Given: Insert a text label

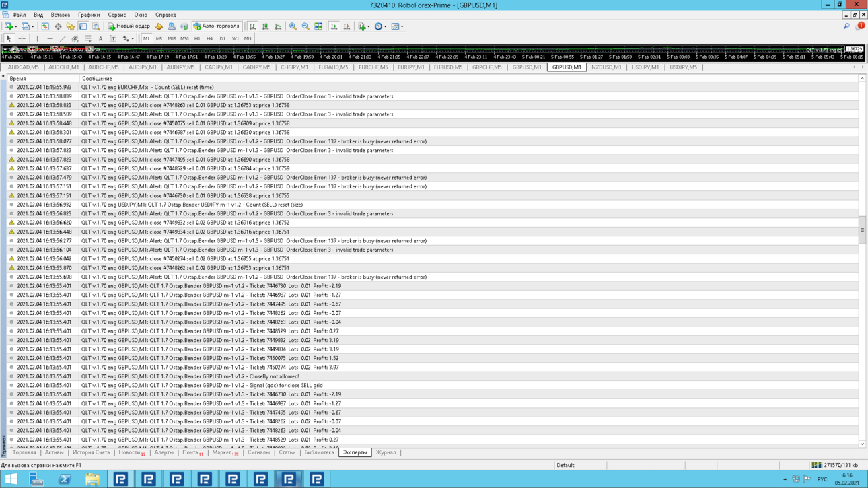Looking at the screenshot, I should coord(113,38).
